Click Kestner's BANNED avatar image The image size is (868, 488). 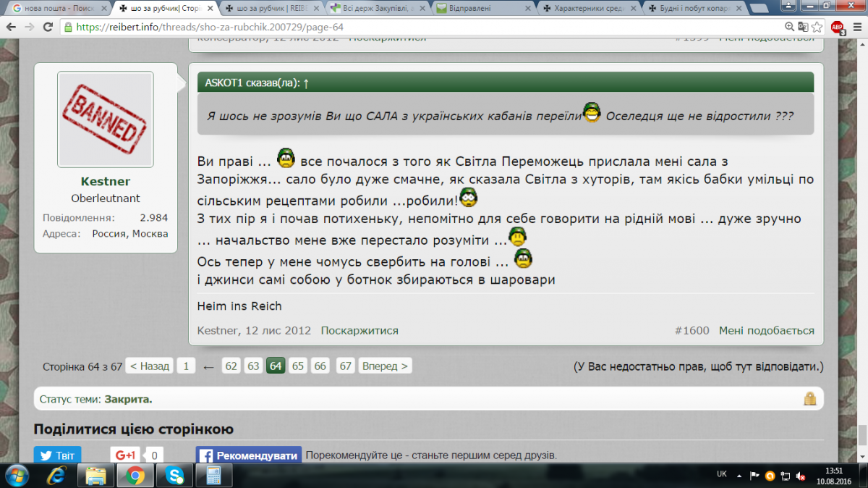[106, 119]
